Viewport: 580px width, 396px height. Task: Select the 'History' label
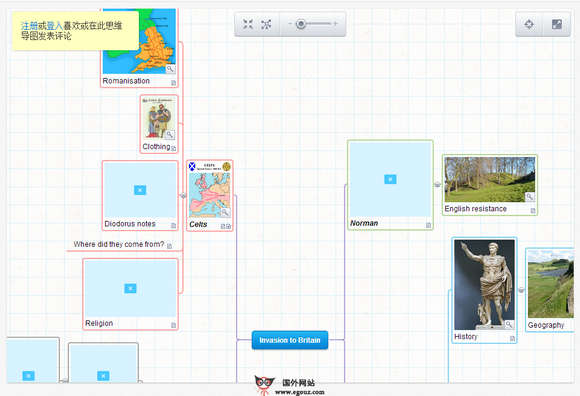coord(465,336)
